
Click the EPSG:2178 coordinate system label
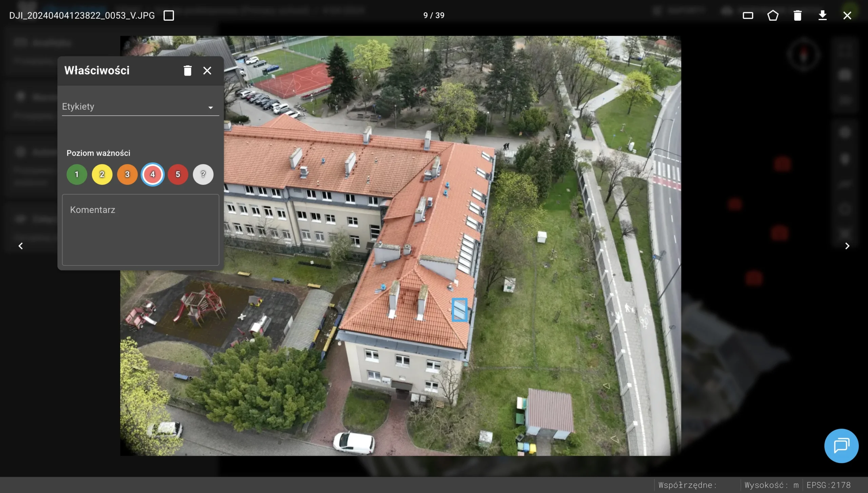(x=828, y=485)
